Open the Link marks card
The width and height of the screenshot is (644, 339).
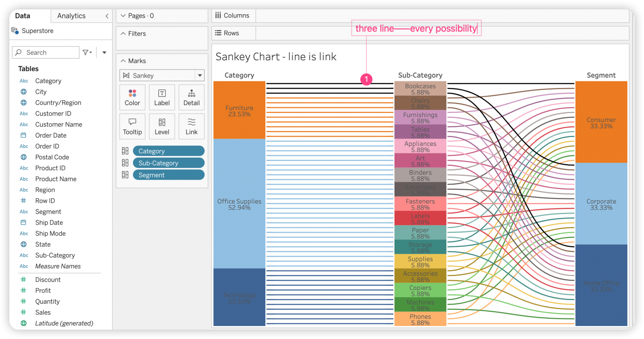pyautogui.click(x=191, y=126)
